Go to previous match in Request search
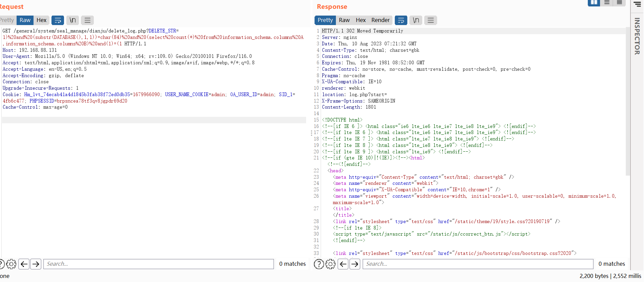 coord(24,264)
